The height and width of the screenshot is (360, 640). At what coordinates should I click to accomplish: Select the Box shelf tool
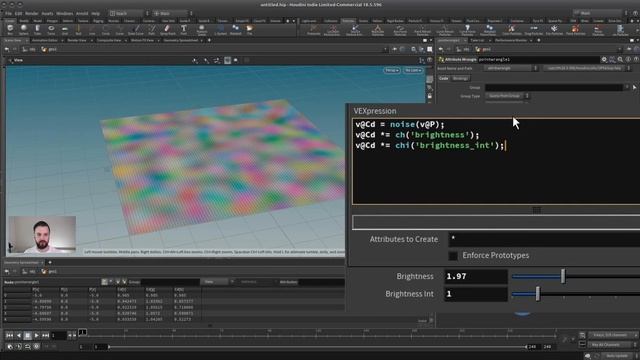pyautogui.click(x=10, y=29)
